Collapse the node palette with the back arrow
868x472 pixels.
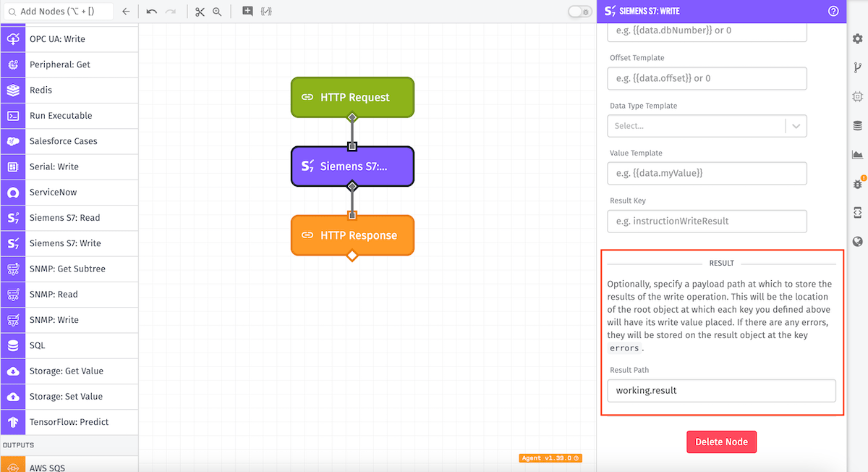pos(126,12)
